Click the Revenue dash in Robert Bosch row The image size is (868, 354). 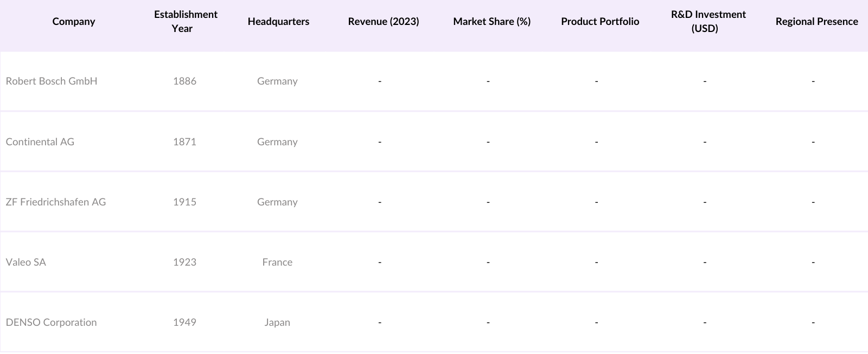point(380,81)
